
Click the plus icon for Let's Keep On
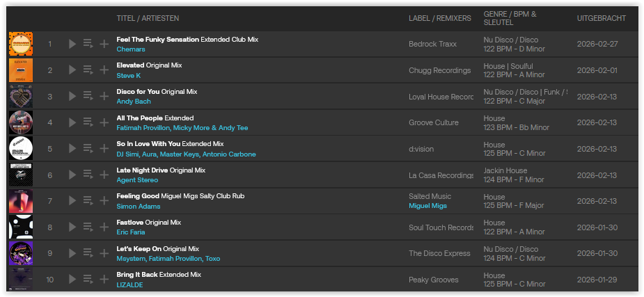(x=104, y=253)
